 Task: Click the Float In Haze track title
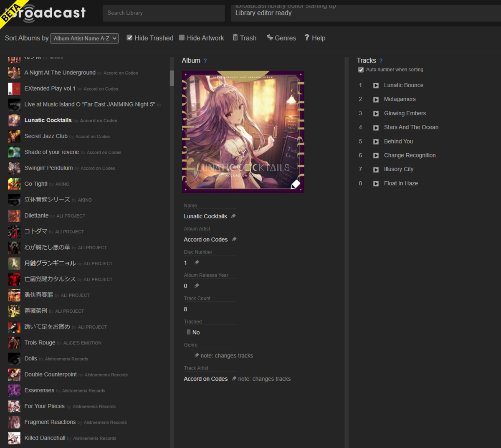click(x=401, y=183)
